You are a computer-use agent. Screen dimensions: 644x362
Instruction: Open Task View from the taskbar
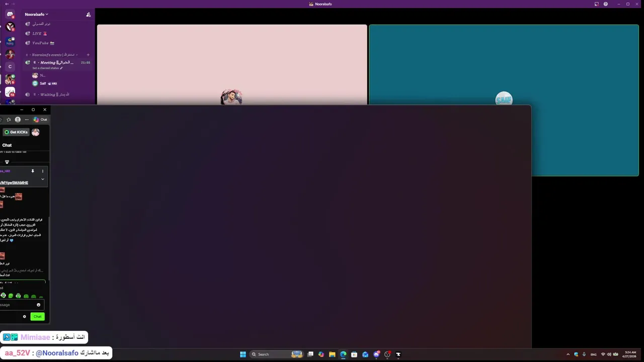click(310, 354)
